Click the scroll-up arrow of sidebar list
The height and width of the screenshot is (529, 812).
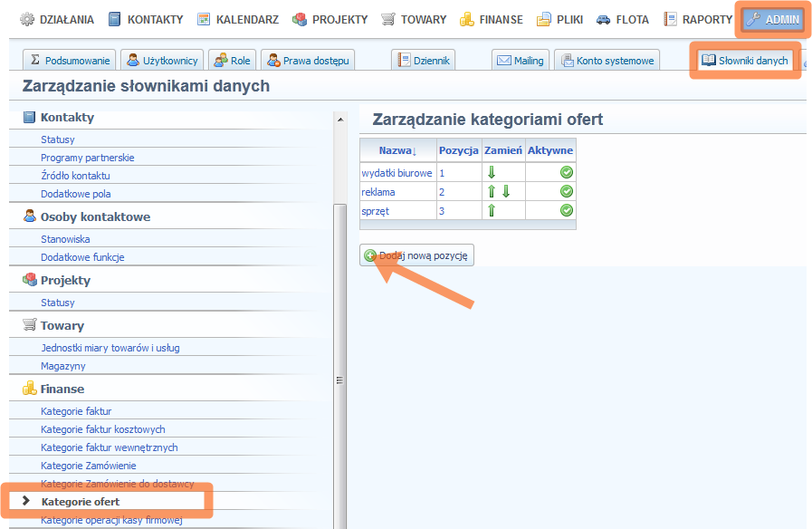pyautogui.click(x=340, y=120)
